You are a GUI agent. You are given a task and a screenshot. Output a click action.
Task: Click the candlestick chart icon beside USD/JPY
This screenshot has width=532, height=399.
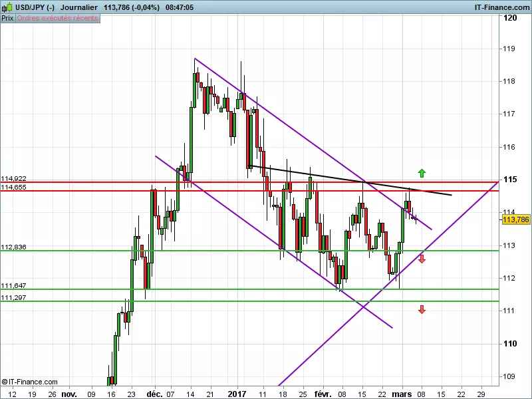pyautogui.click(x=7, y=7)
